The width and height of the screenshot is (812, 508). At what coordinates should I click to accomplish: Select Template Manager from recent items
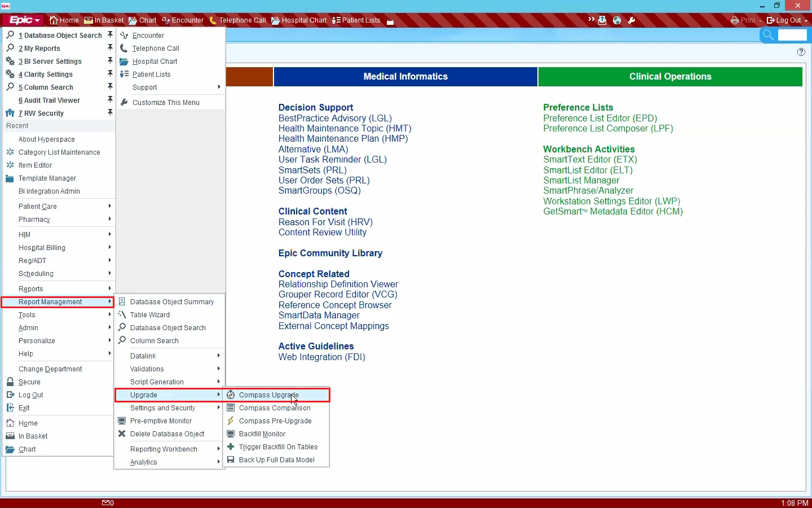pos(47,178)
